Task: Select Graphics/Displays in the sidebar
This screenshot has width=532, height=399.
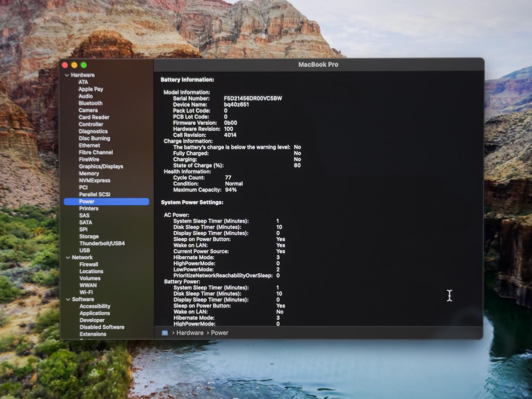Action: tap(101, 167)
